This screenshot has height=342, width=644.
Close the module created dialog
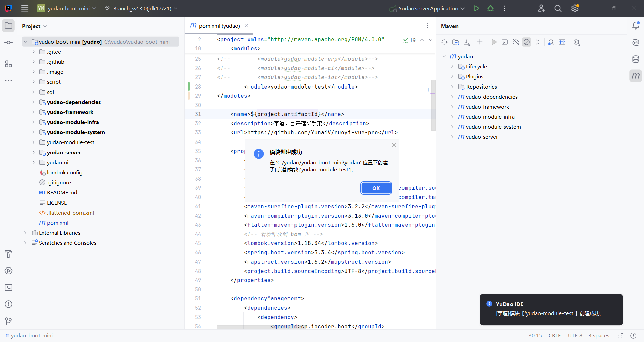(x=394, y=145)
